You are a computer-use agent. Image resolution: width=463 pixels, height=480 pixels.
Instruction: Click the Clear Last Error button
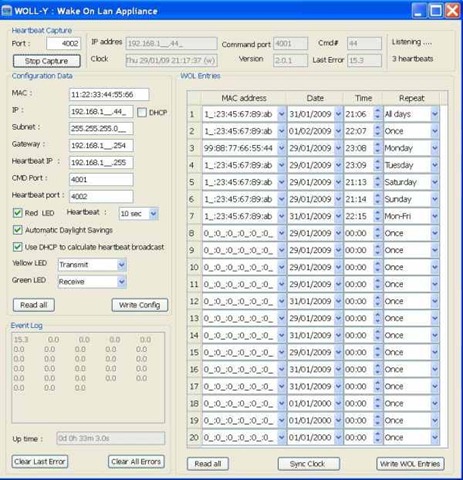click(40, 462)
